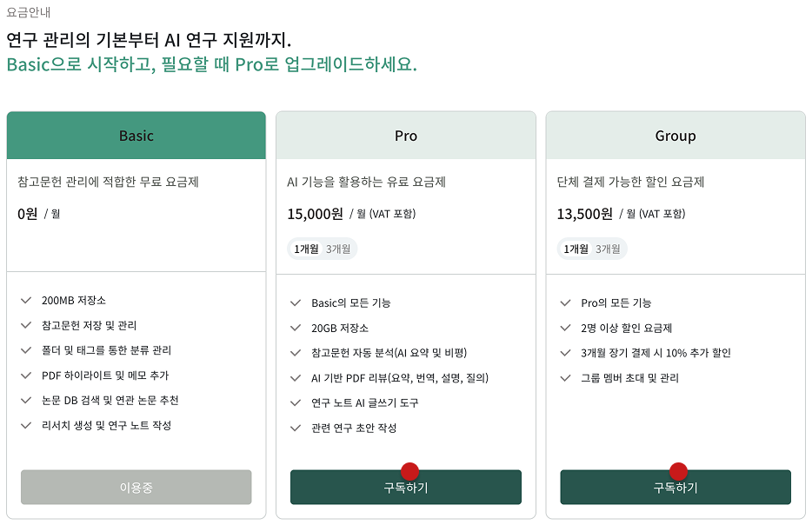Click the checkmark icon beside 200MB 저장소

point(26,301)
